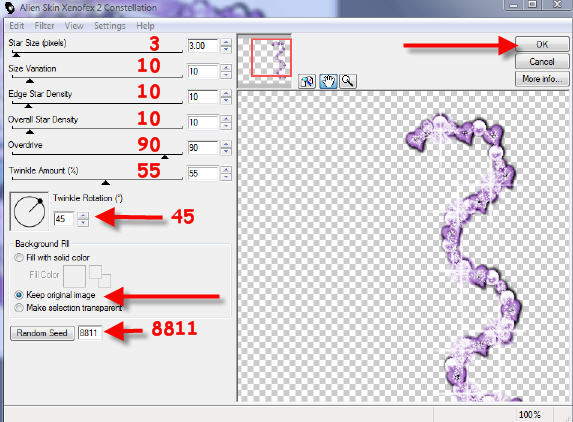Open the More Info button
Image resolution: width=573 pixels, height=422 pixels.
(542, 79)
